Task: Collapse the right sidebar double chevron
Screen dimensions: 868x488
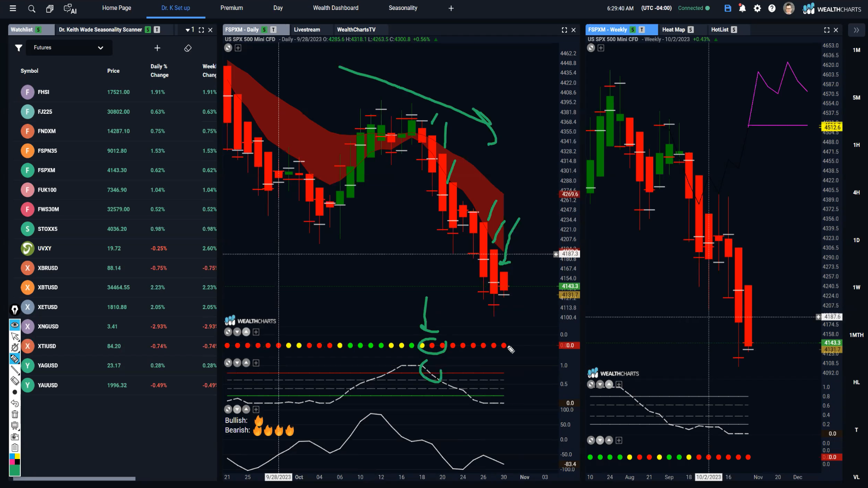Action: pos(856,30)
